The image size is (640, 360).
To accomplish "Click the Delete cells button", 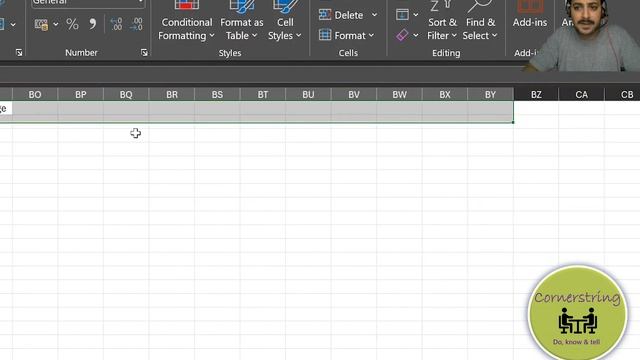I will coord(341,15).
